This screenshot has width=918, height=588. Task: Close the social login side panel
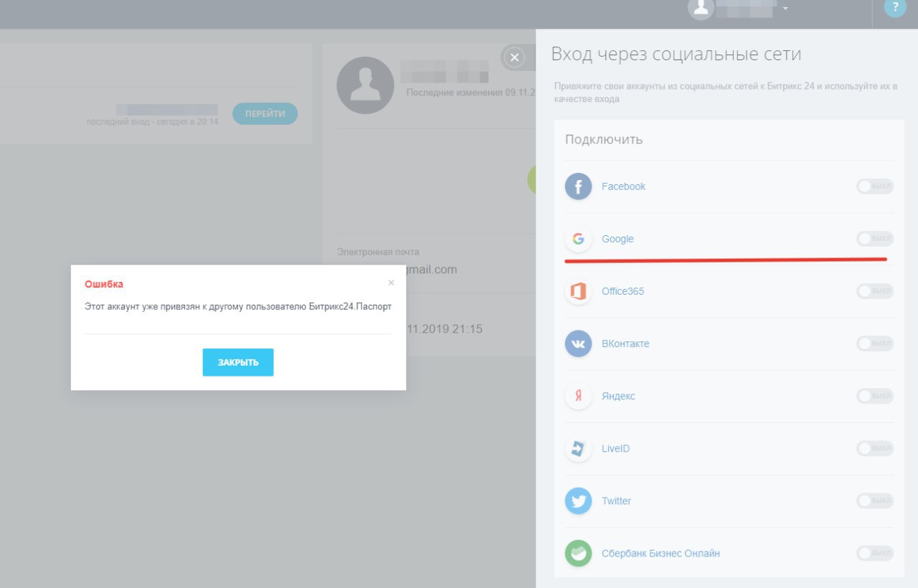[514, 58]
